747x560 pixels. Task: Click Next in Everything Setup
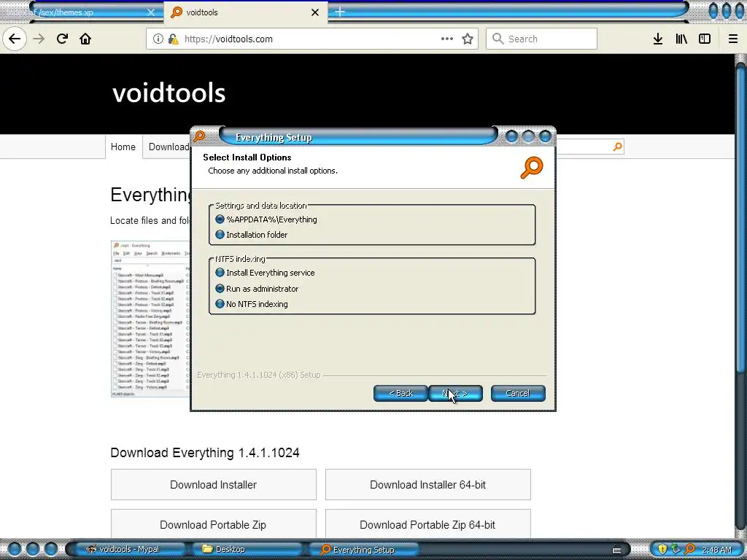[456, 393]
